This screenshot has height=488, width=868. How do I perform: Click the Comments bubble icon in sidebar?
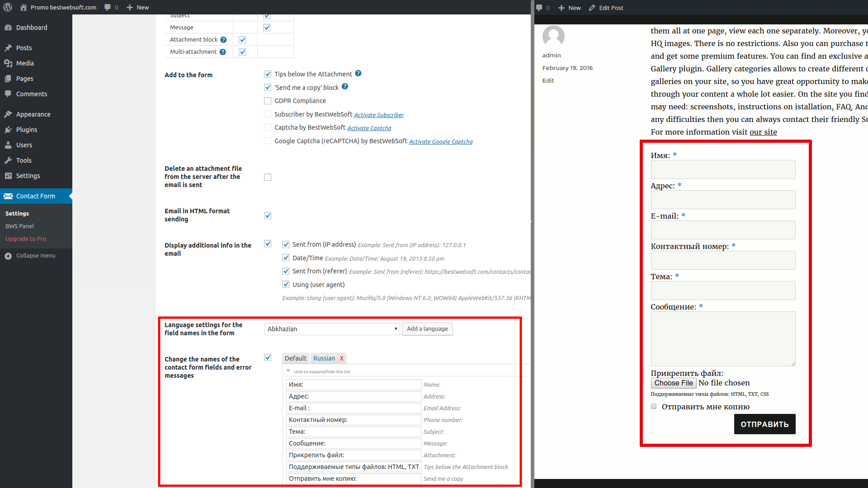[8, 94]
